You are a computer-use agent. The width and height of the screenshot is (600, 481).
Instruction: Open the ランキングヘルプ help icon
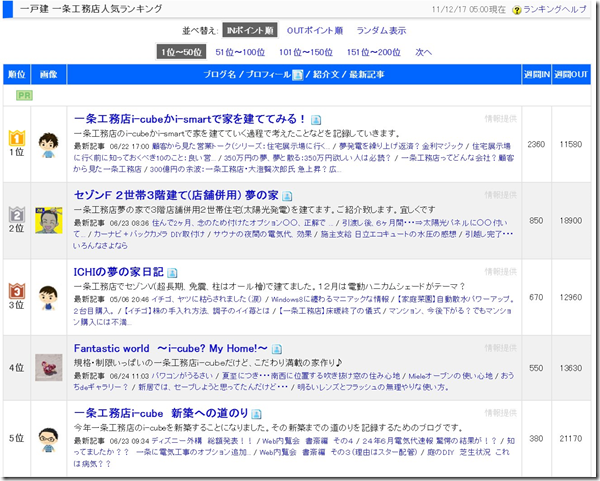(x=517, y=10)
